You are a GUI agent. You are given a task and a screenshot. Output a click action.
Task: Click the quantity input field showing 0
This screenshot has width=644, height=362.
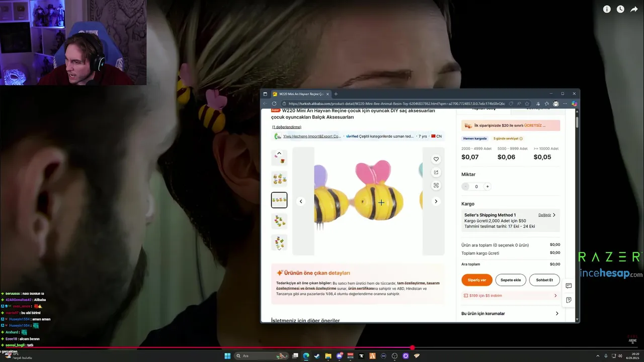[x=476, y=187]
